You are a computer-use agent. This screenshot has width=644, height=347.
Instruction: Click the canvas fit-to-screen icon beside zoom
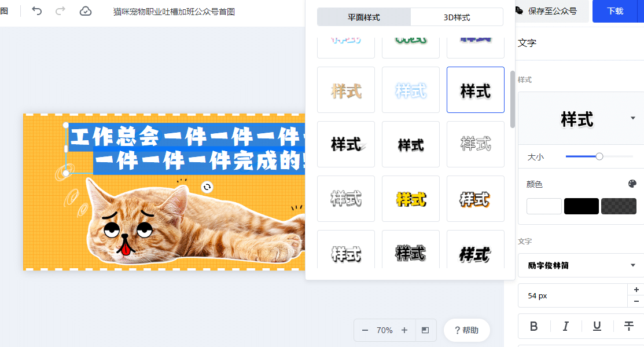[425, 330]
